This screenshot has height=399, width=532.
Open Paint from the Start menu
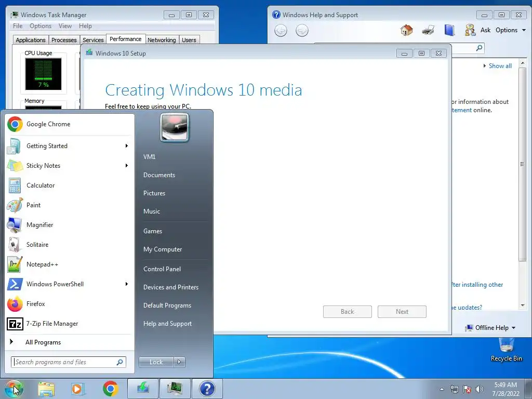[70, 205]
